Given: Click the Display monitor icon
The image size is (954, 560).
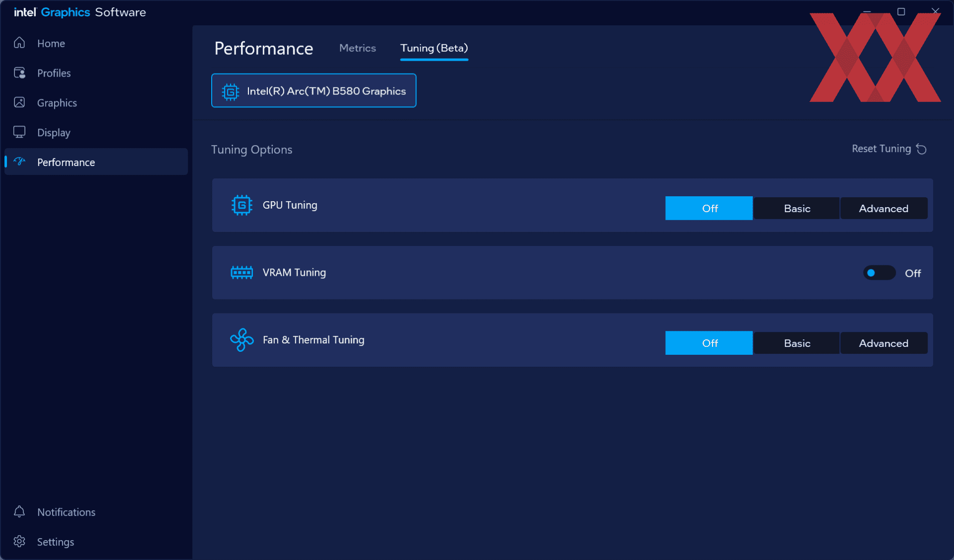Looking at the screenshot, I should coord(19,132).
